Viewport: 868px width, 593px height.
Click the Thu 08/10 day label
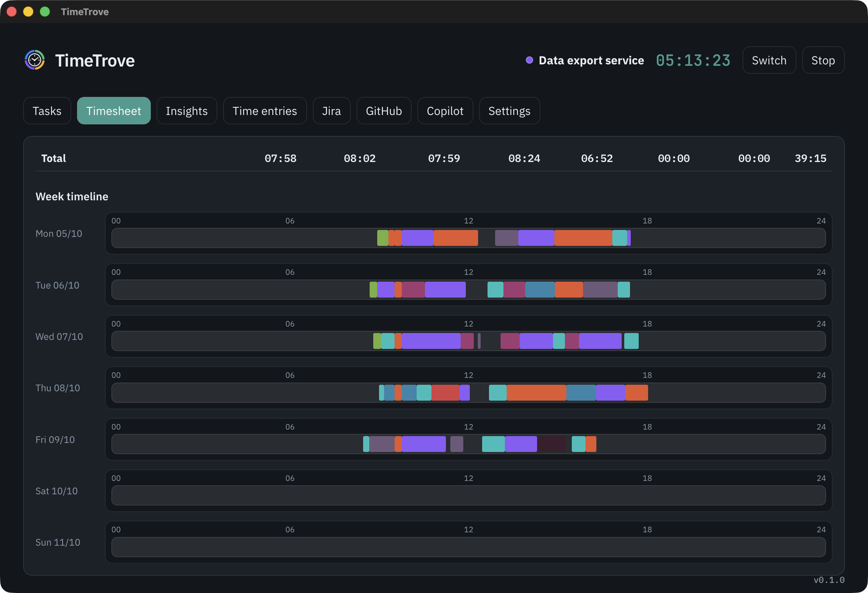pos(58,388)
